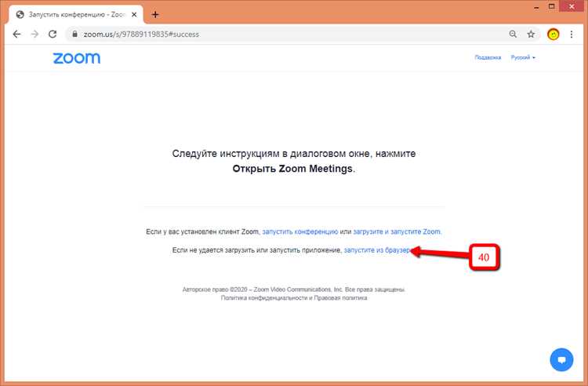588x386 pixels.
Task: Reload the Zoom page
Action: (53, 35)
